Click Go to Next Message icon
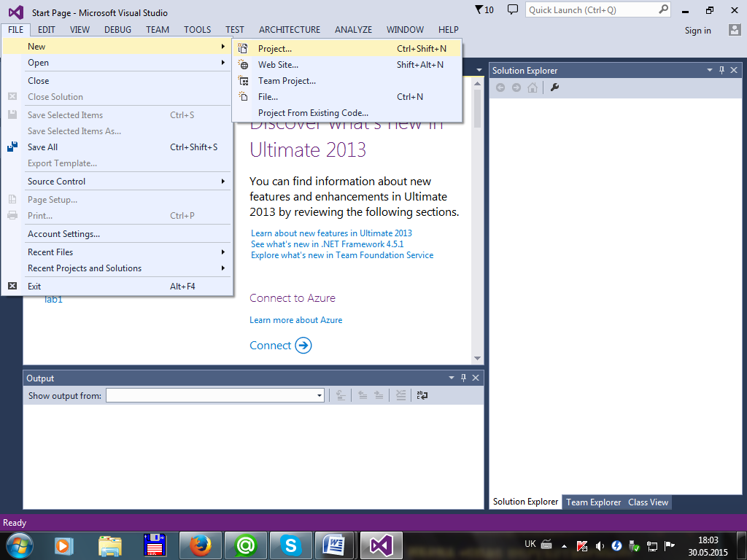The height and width of the screenshot is (560, 747). click(379, 395)
